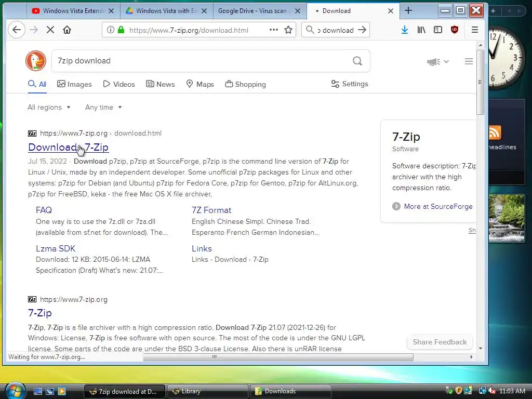Stop loading the page with X button
This screenshot has height=399, width=532.
(50, 30)
